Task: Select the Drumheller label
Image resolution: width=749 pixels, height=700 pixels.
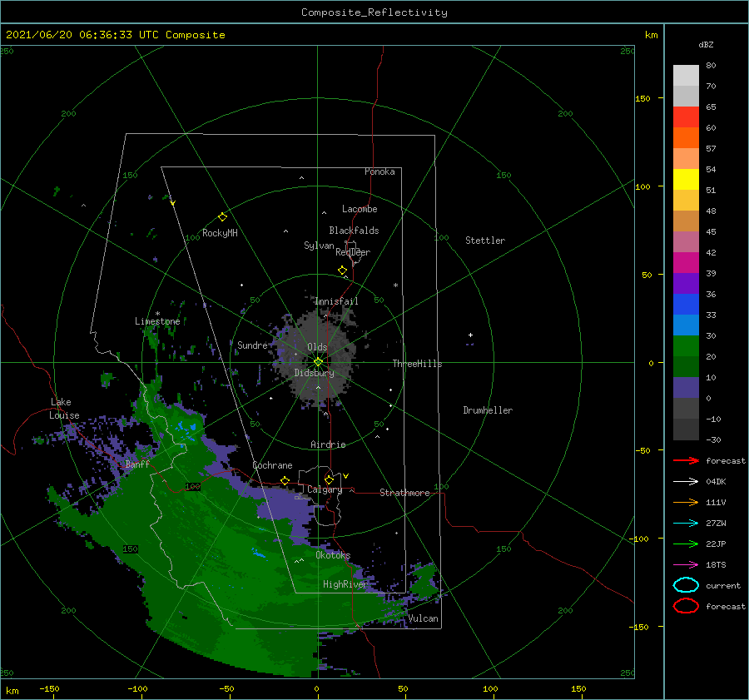Action: point(487,410)
